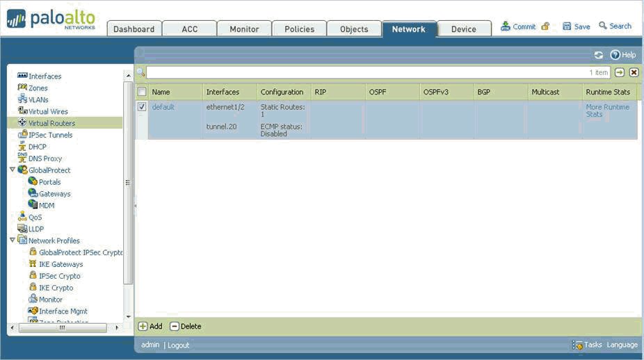Image resolution: width=644 pixels, height=360 pixels.
Task: Switch to the Policies tab
Action: (299, 29)
